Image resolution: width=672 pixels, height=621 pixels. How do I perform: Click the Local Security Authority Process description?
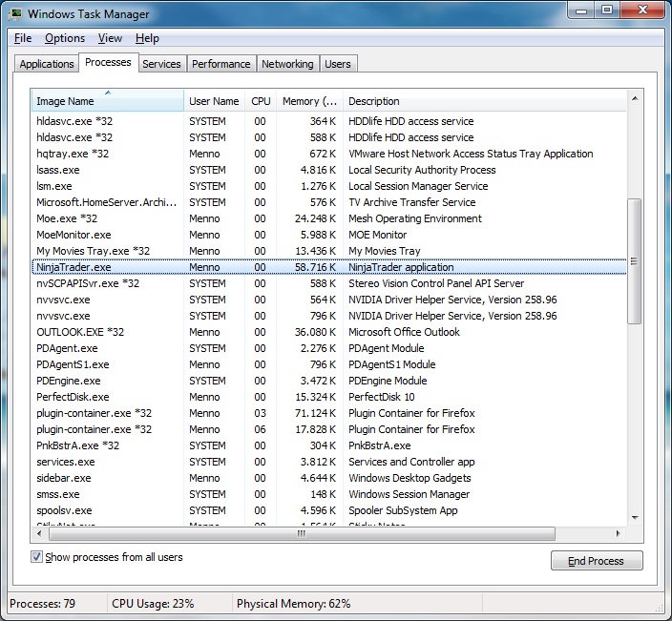(x=422, y=170)
